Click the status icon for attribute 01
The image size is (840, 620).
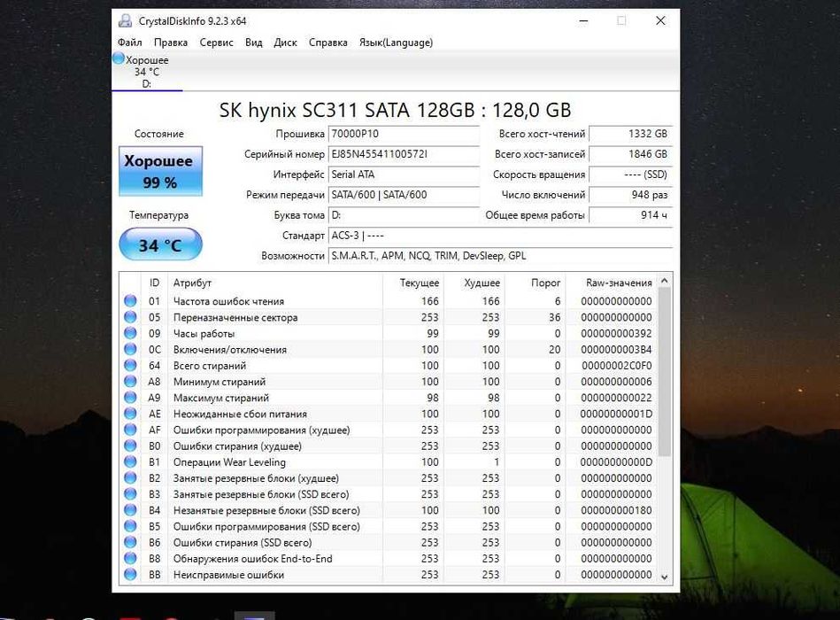[x=130, y=300]
